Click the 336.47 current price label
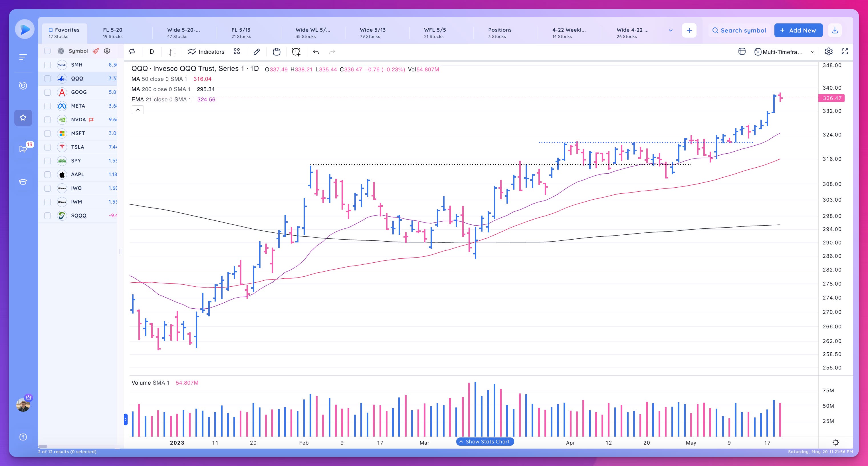Screen dimensions: 868x466 [x=832, y=98]
